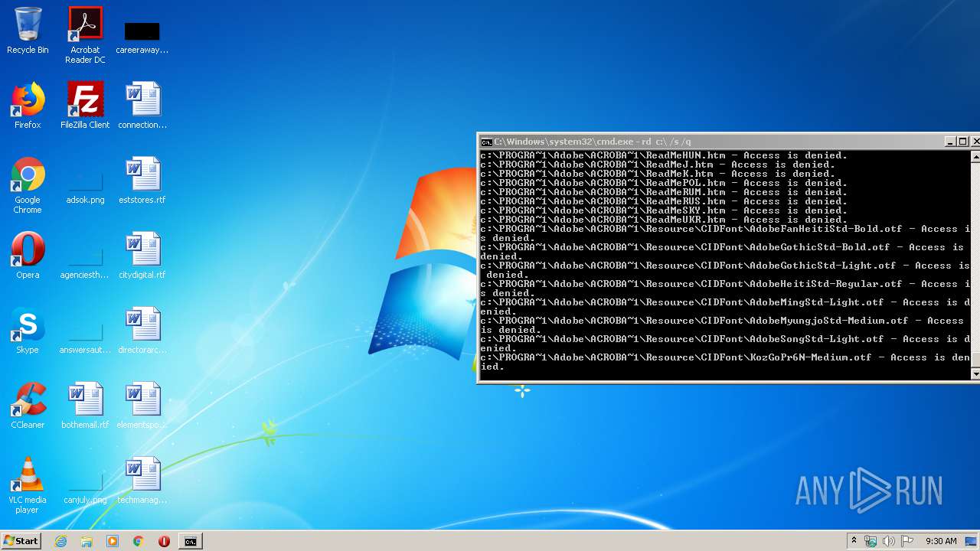
Task: Open Firefox desktop shortcut
Action: click(x=28, y=106)
